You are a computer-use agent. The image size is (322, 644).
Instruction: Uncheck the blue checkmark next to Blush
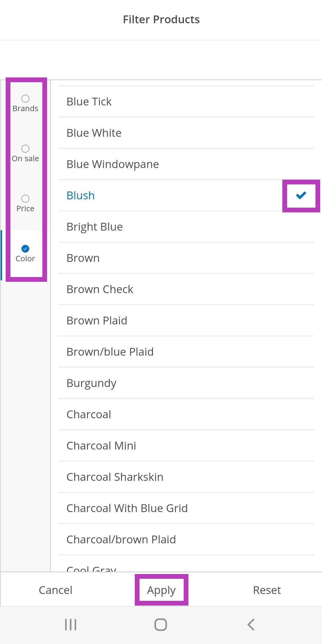click(x=301, y=195)
